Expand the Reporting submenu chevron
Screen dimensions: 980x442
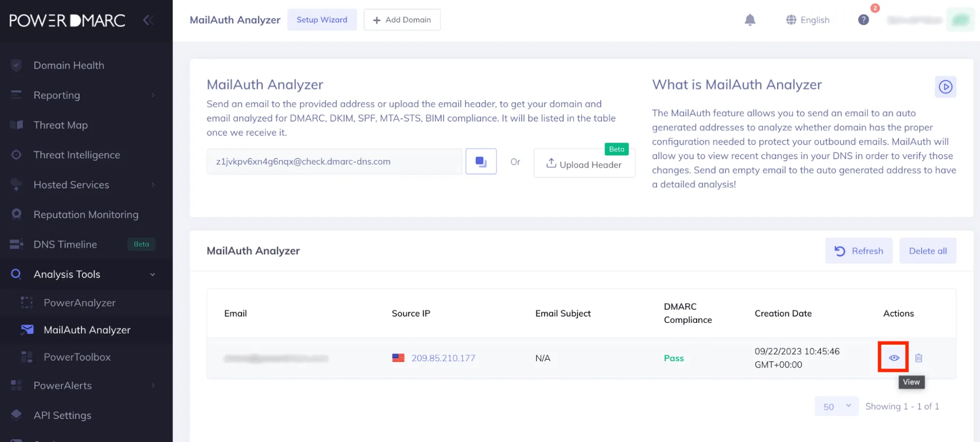pyautogui.click(x=152, y=95)
